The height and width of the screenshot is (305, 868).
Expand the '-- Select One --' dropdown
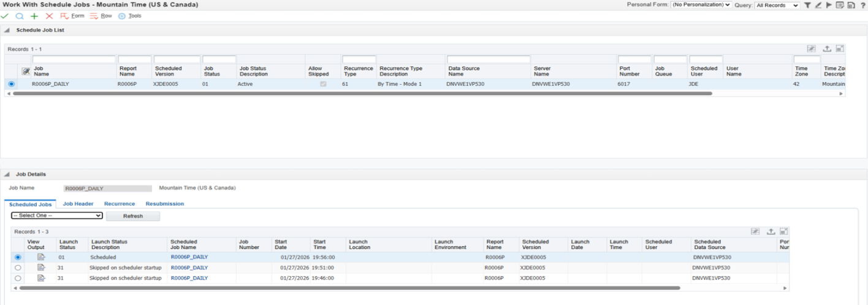point(57,216)
